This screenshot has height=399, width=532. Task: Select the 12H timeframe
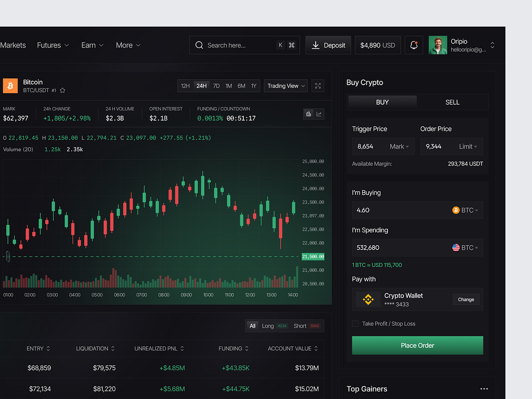coord(185,86)
